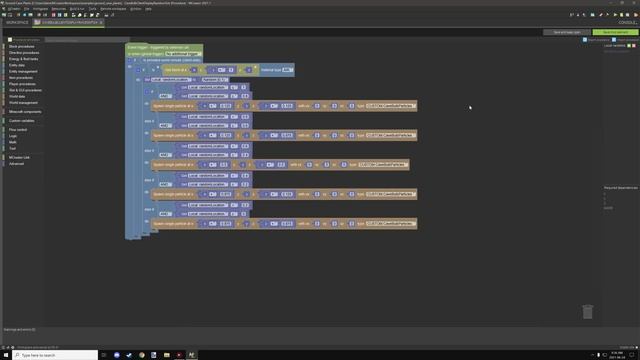Open the Advanced category
The width and height of the screenshot is (640, 360).
16,164
